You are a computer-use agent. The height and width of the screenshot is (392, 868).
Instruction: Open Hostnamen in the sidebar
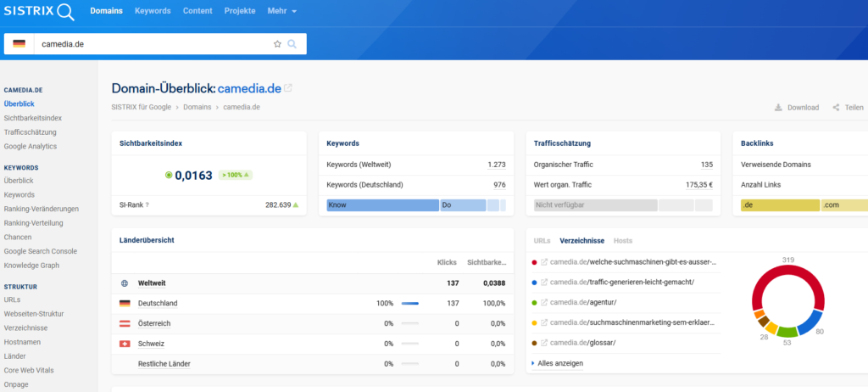[22, 342]
